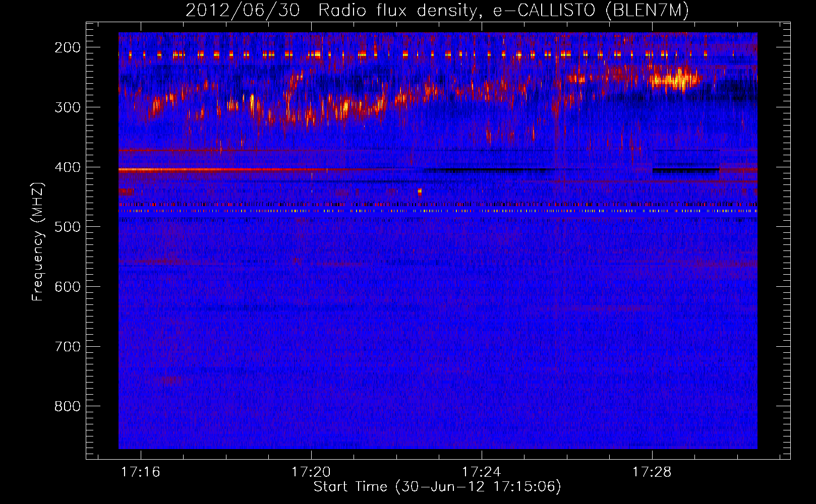Screen dimensions: 816x504
Task: Click the 17:16 time tick label
Action: pyautogui.click(x=141, y=472)
